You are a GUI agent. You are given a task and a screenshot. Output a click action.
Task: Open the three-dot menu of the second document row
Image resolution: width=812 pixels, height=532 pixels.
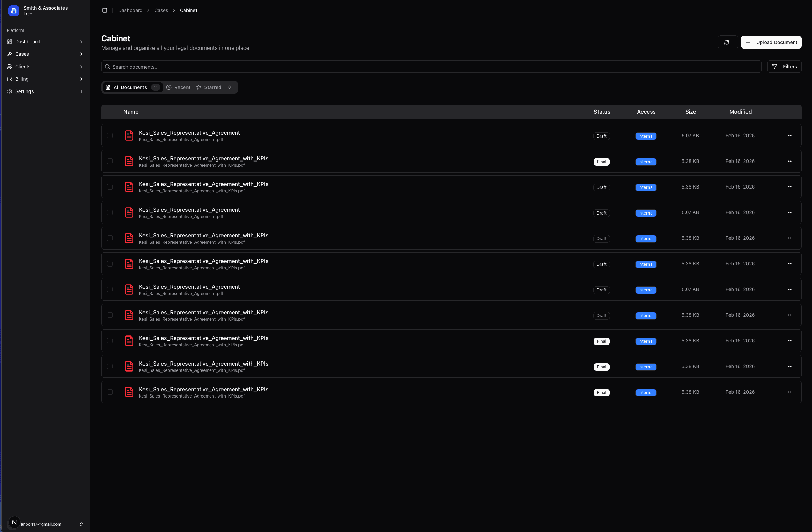point(790,161)
